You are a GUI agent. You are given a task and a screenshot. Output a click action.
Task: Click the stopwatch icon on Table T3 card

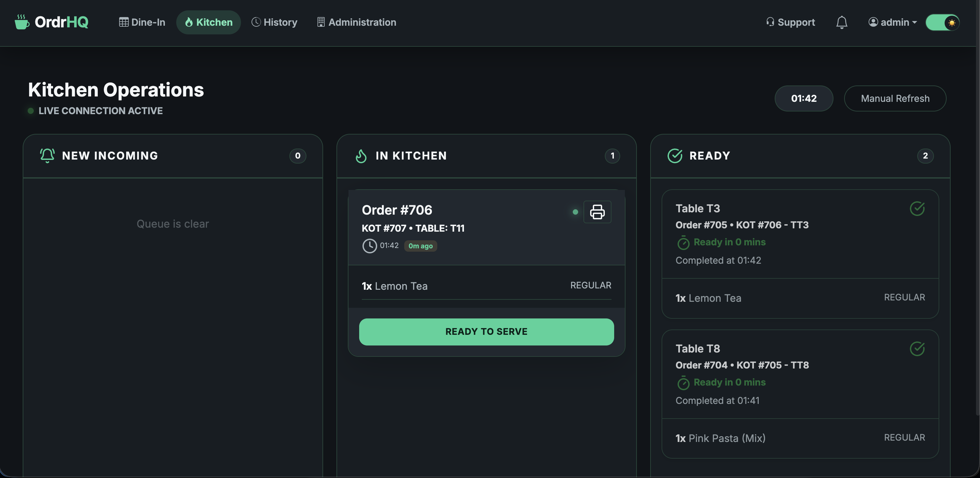click(683, 242)
